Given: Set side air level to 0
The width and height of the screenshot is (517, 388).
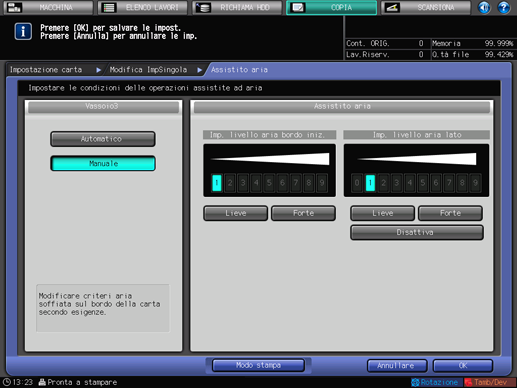Looking at the screenshot, I should 357,183.
